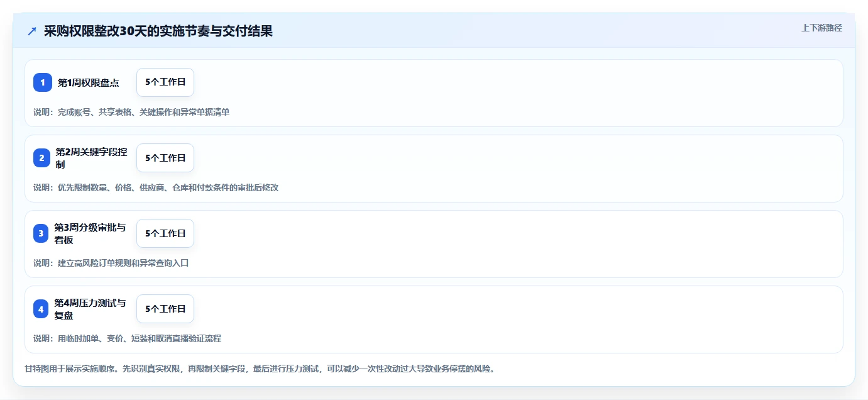The image size is (868, 400).
Task: Click the arrow icon beside the title
Action: click(x=32, y=31)
